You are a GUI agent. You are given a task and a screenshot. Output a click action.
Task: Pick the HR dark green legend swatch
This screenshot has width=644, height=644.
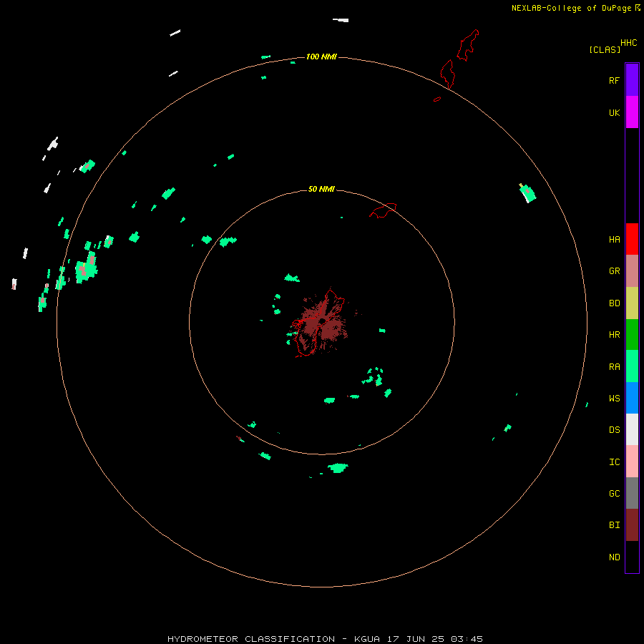(632, 334)
